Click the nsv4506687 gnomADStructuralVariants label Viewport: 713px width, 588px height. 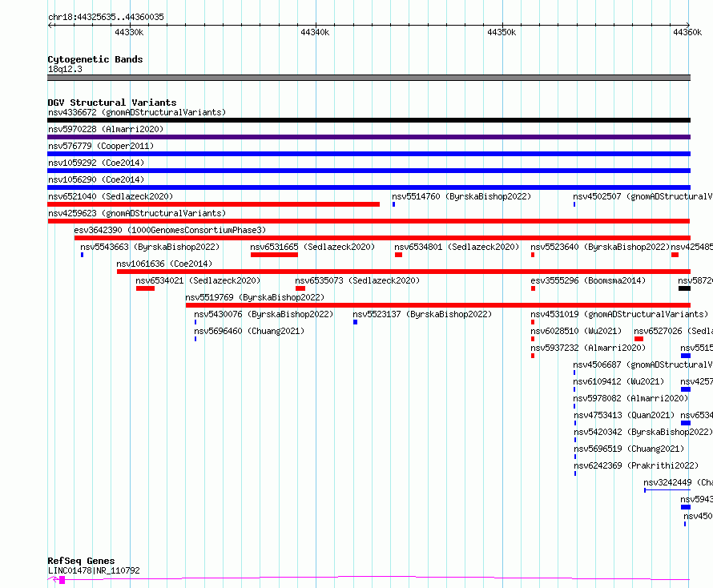tap(643, 364)
